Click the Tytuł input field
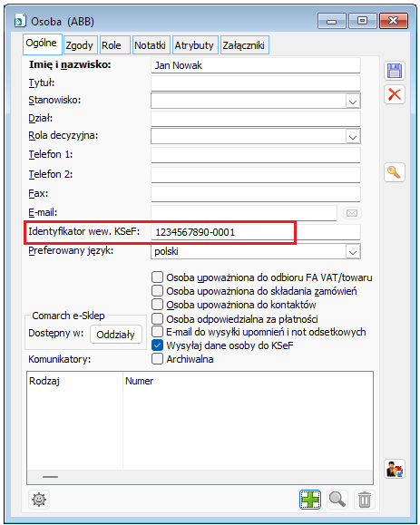Viewport: 420px width, 525px height. pos(256,83)
